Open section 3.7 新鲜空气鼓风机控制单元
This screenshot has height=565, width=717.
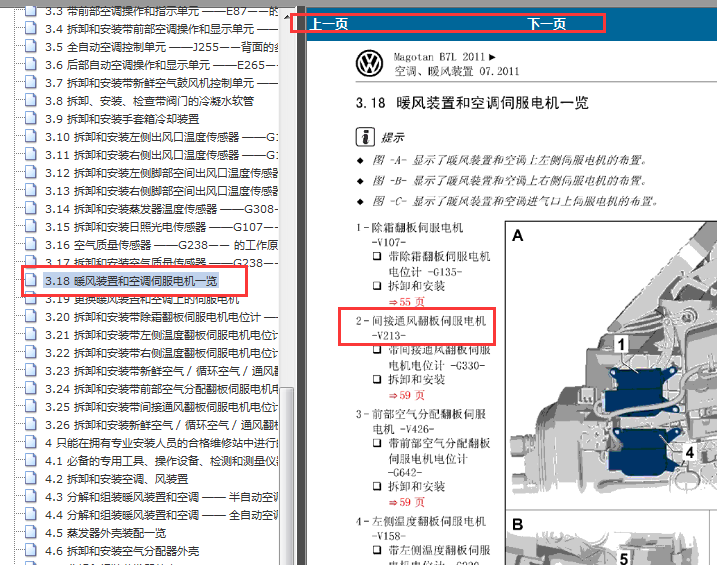pos(161,83)
